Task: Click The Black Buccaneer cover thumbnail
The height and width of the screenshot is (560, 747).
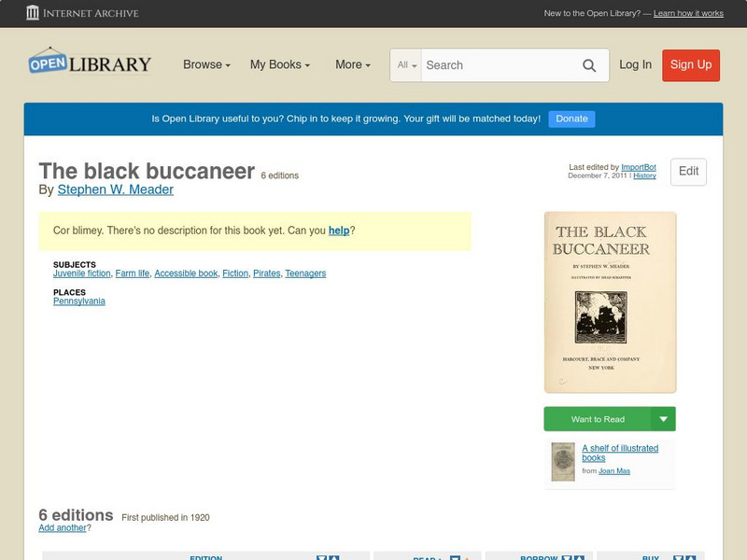Action: 609,301
